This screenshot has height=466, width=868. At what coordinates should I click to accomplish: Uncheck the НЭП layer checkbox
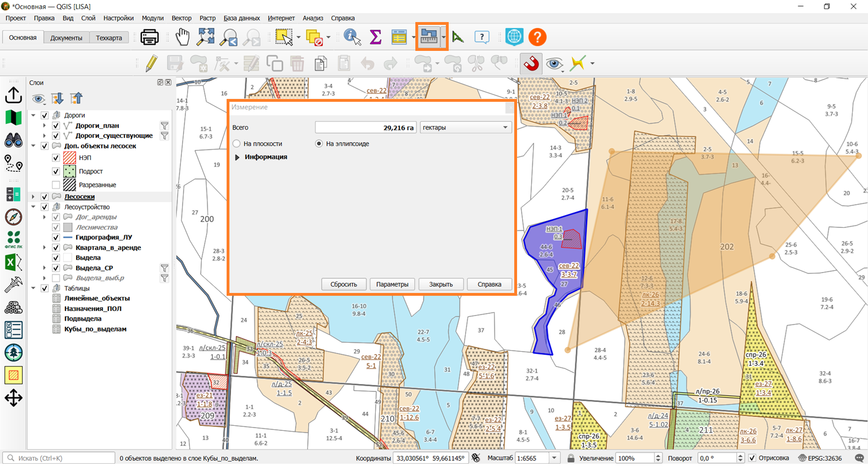coord(56,158)
